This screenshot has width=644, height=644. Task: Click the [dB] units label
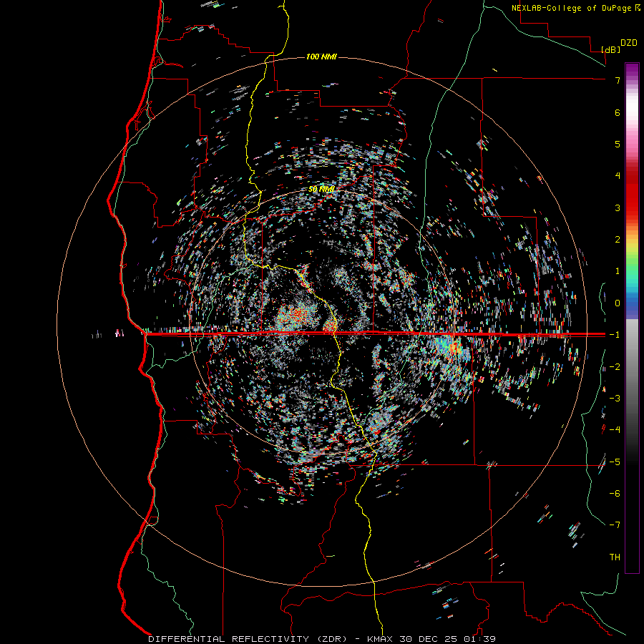[611, 49]
